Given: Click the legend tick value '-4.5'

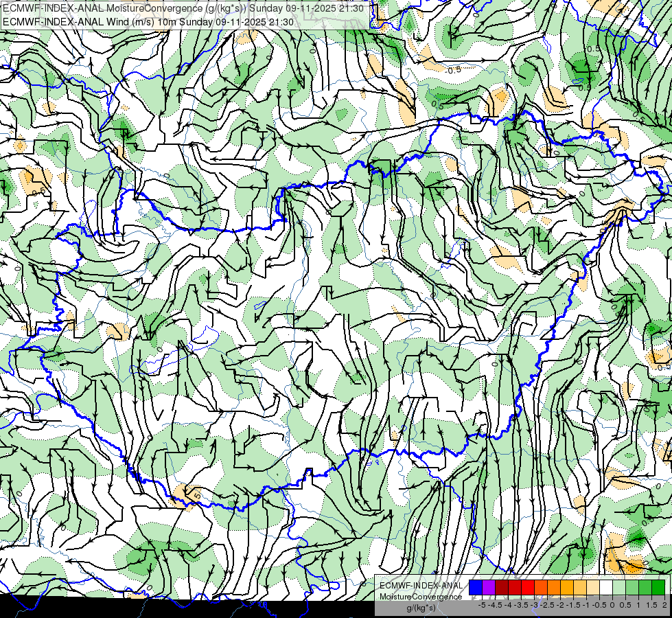Looking at the screenshot, I should (495, 605).
